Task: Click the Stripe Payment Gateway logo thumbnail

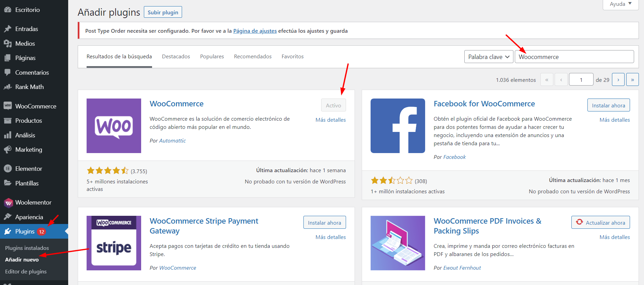Action: (114, 243)
